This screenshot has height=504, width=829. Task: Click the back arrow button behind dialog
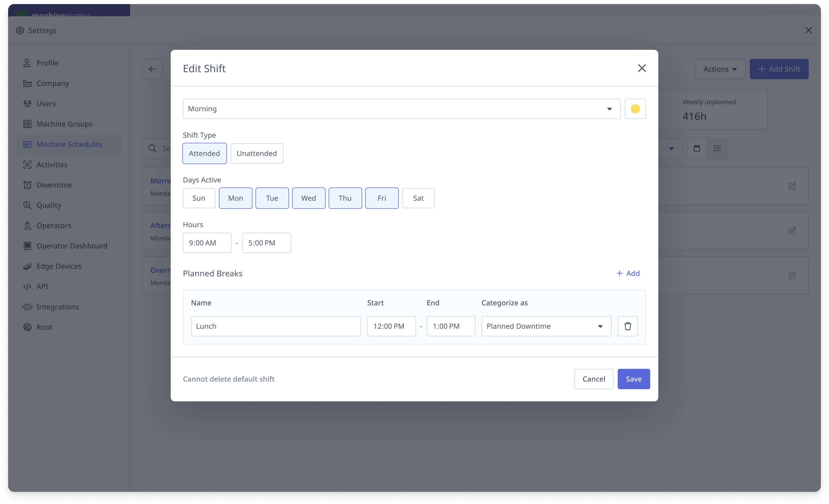[x=152, y=69]
